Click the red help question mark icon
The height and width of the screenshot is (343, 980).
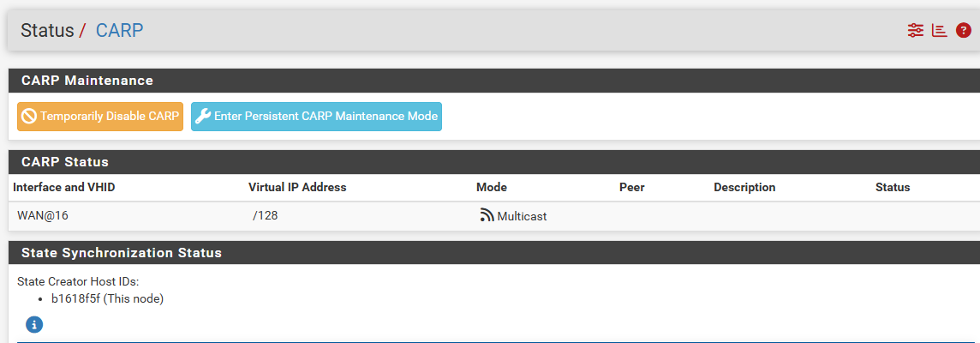964,31
